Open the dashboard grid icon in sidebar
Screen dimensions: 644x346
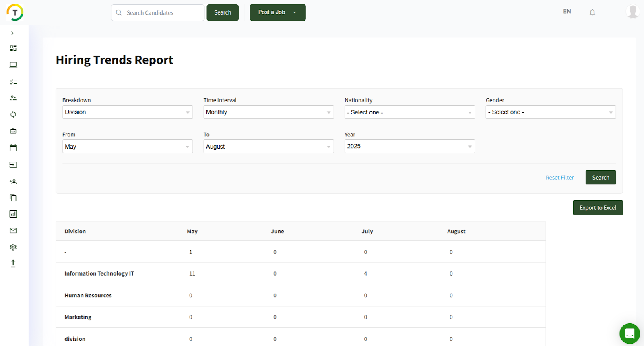coord(13,48)
